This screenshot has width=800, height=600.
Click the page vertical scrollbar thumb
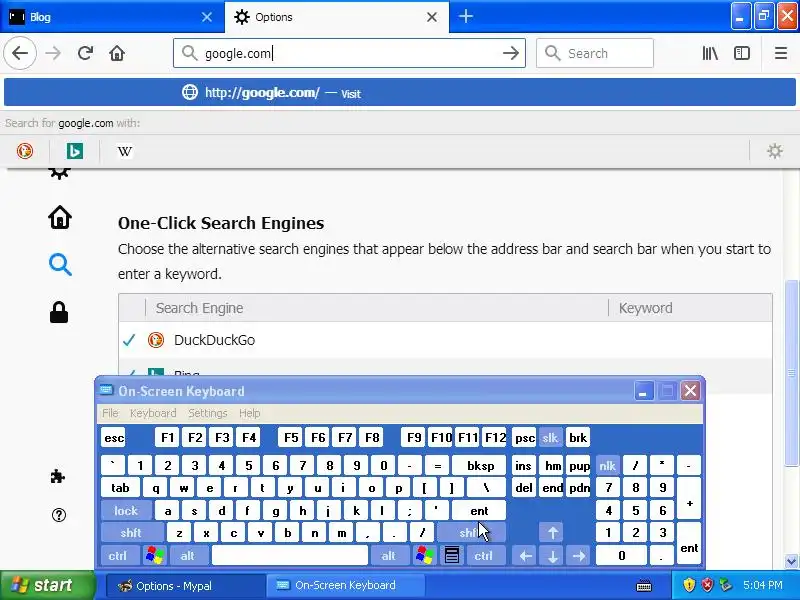coord(791,372)
